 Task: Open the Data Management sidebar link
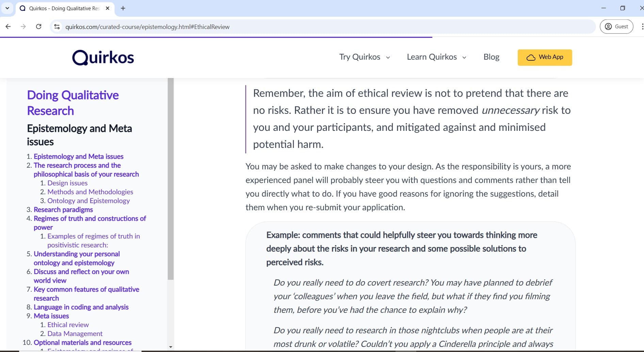pyautogui.click(x=75, y=334)
